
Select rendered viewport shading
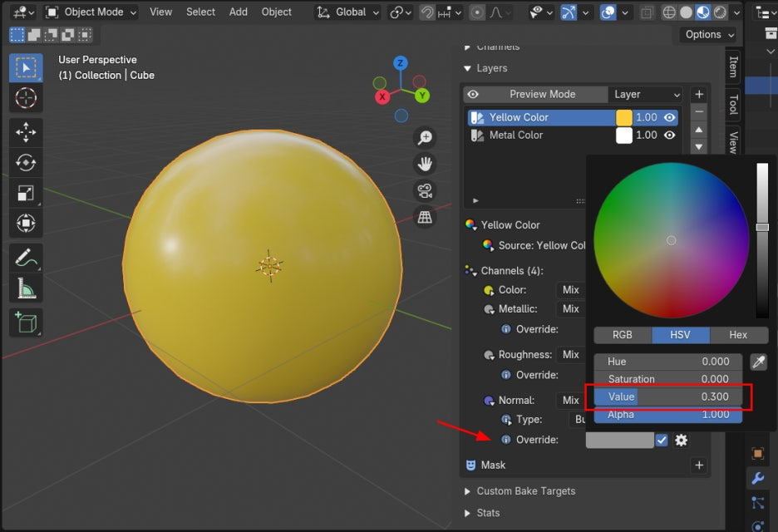coord(720,12)
